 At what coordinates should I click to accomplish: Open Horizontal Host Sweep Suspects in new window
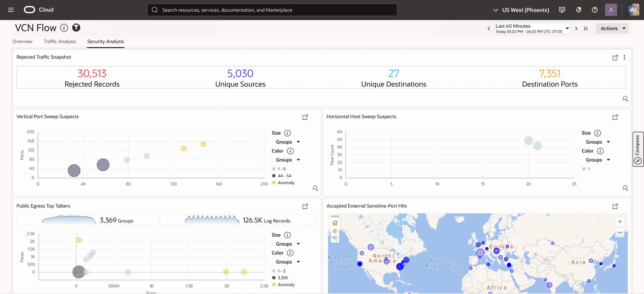coord(615,117)
